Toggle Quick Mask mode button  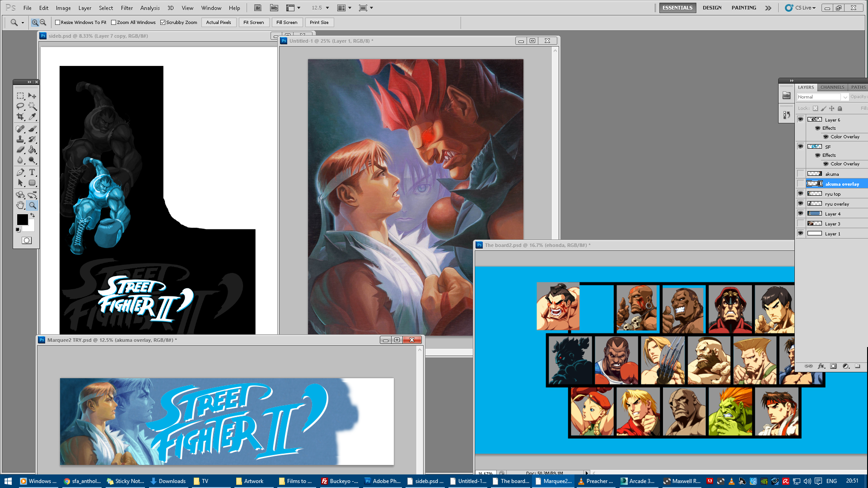point(27,240)
